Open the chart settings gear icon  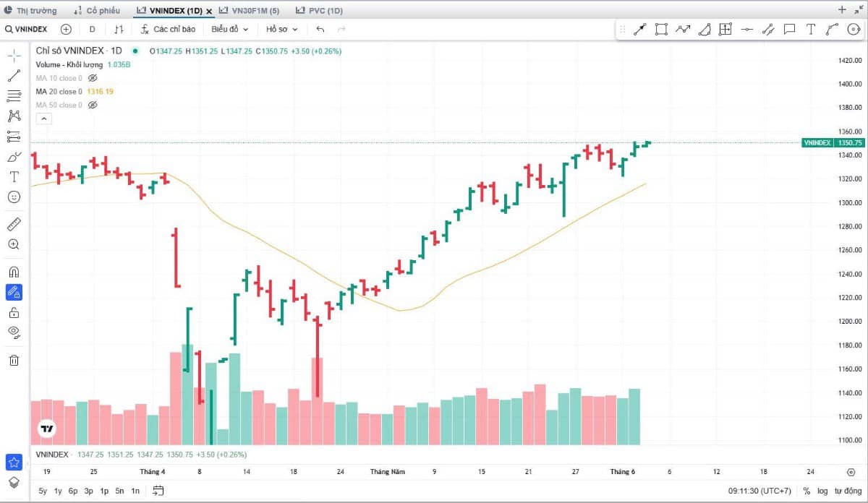851,472
